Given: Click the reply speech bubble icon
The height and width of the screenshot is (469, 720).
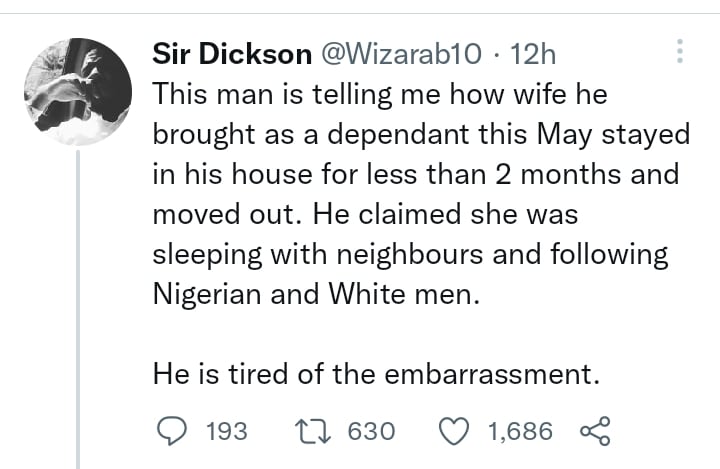Looking at the screenshot, I should coord(172,431).
